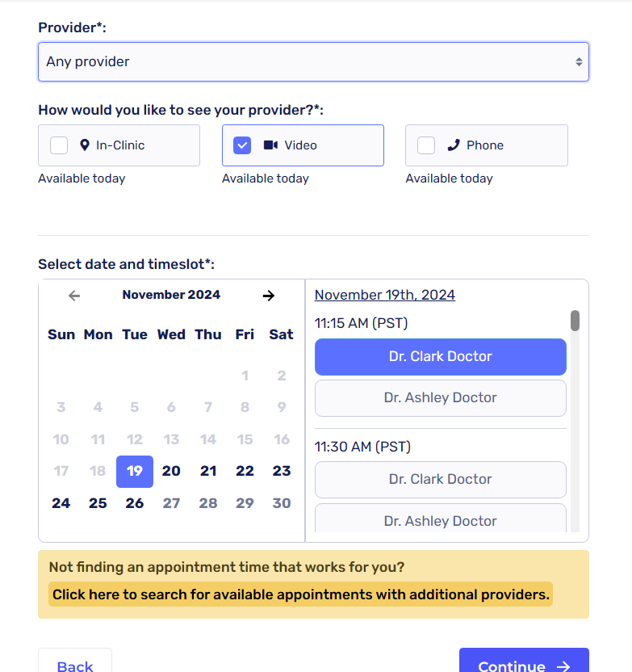Select November 23 on the calendar
Viewport: 632px width, 672px height.
click(282, 471)
